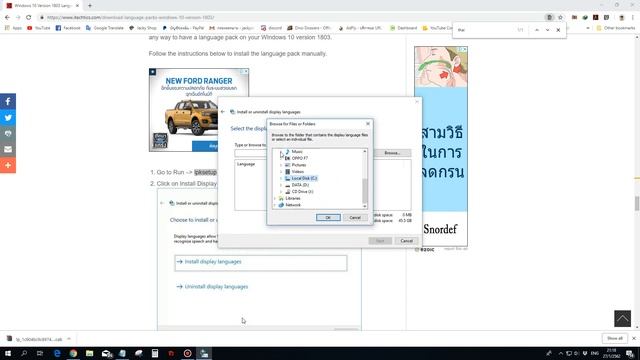640x360 pixels.
Task: Open download item options chevron
Action: tap(69, 339)
